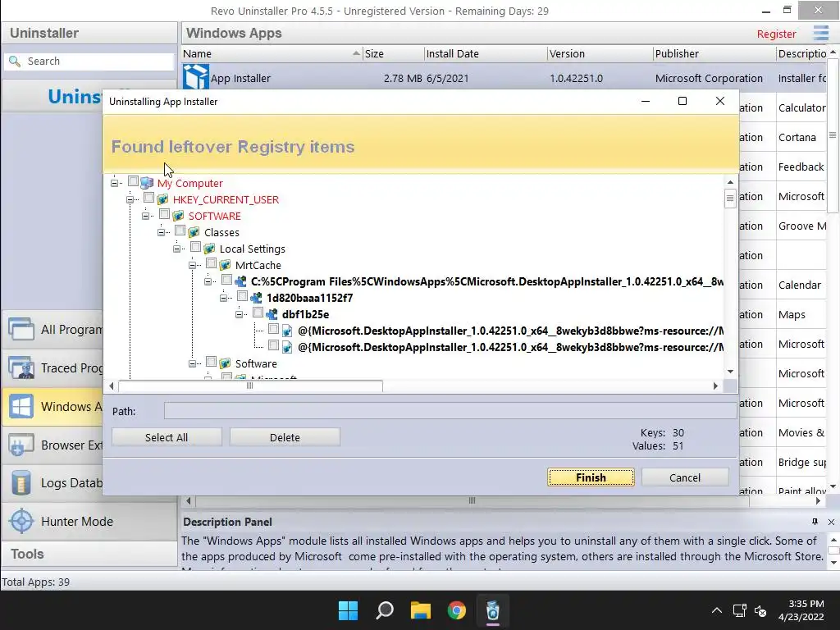Click the dbf1b25e key icon
Viewport: 840px width, 630px height.
click(x=272, y=314)
